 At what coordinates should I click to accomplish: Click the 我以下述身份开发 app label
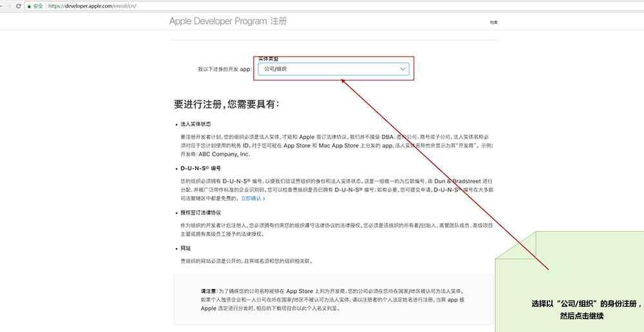[225, 68]
